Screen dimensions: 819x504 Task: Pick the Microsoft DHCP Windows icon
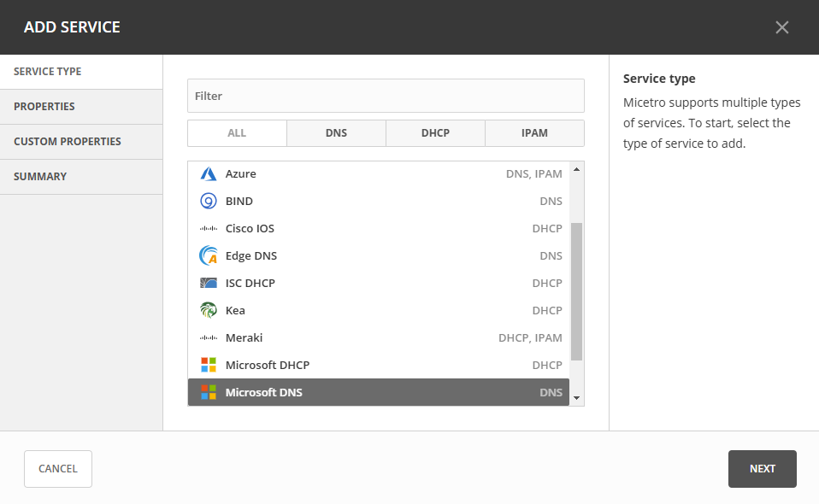coord(209,366)
